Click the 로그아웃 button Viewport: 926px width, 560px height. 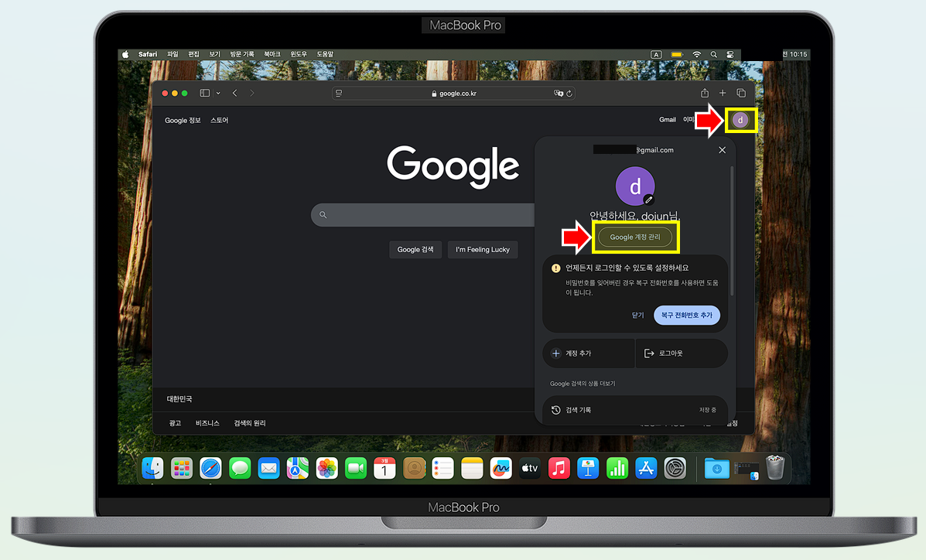(682, 353)
